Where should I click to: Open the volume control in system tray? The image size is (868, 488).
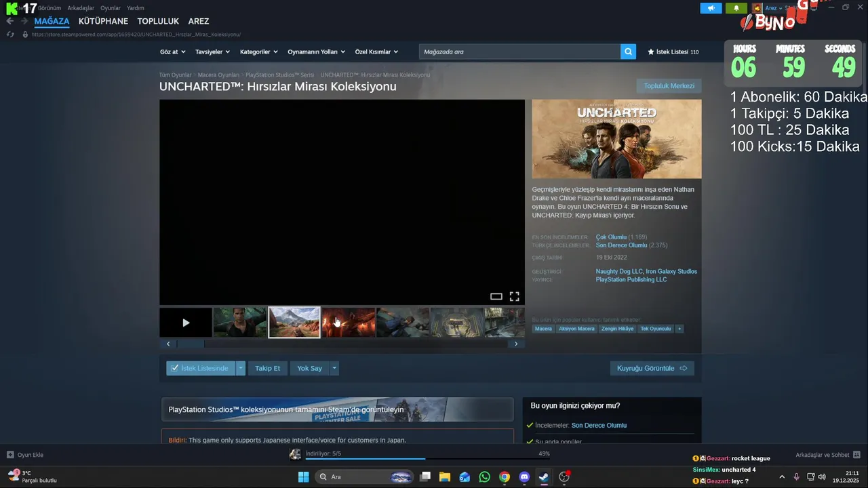[822, 477]
